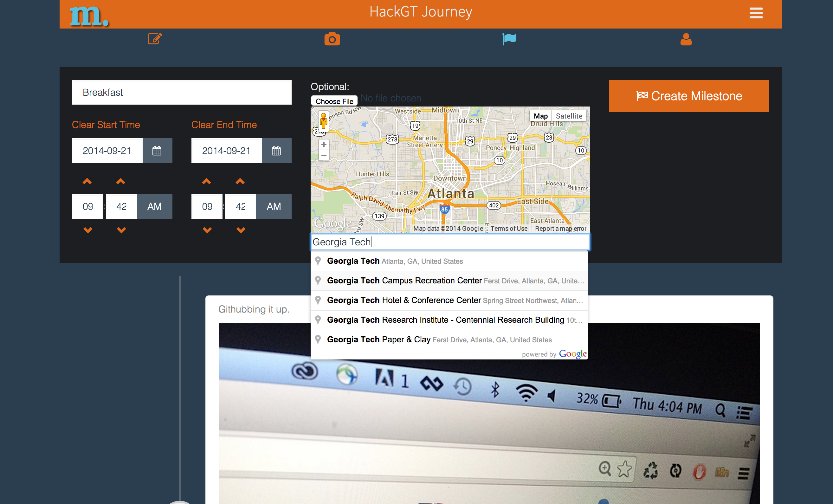The image size is (833, 504).
Task: Open the start date calendar picker
Action: pos(157,151)
